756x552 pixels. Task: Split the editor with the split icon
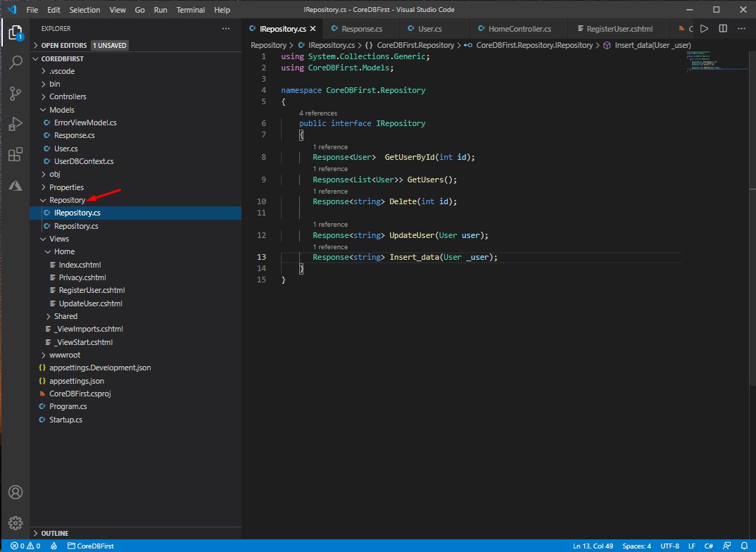coord(723,29)
